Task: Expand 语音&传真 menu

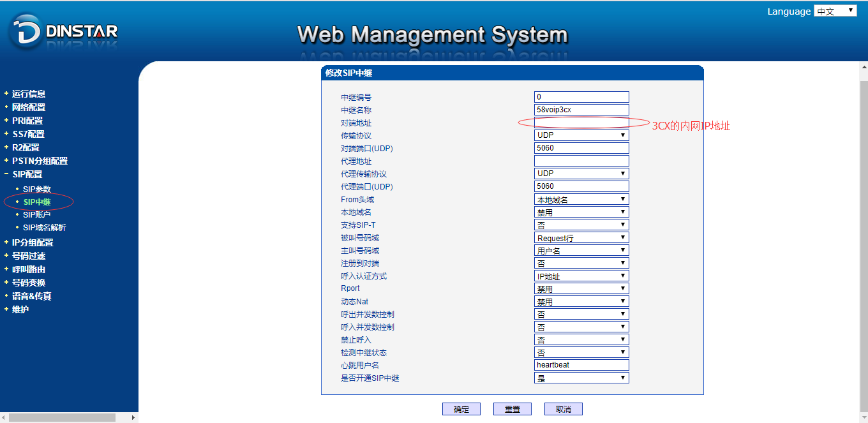Action: pos(31,296)
